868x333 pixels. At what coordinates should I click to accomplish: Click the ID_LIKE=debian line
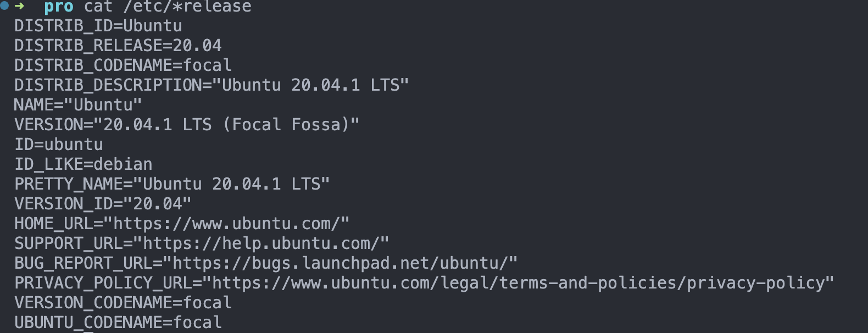pos(84,164)
